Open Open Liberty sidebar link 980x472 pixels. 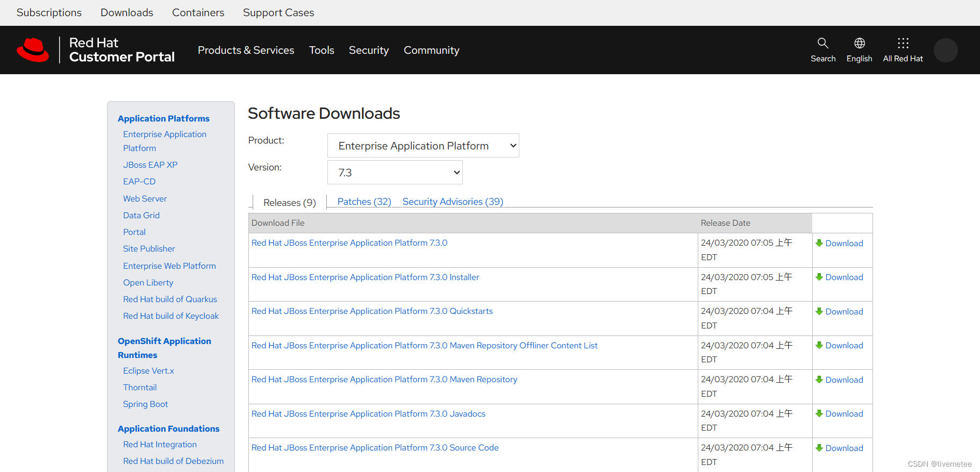(148, 282)
